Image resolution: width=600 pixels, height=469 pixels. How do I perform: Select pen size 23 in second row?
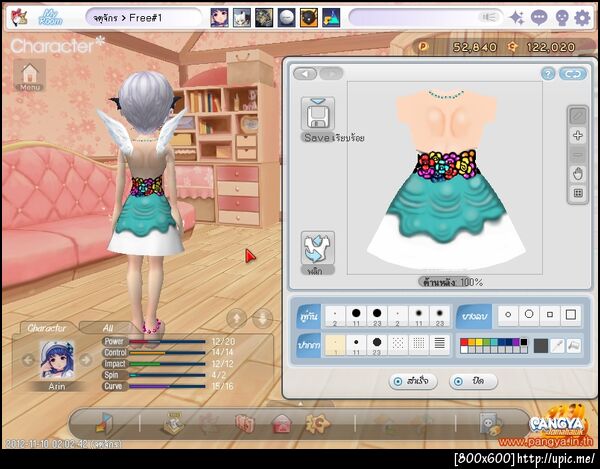pos(377,345)
